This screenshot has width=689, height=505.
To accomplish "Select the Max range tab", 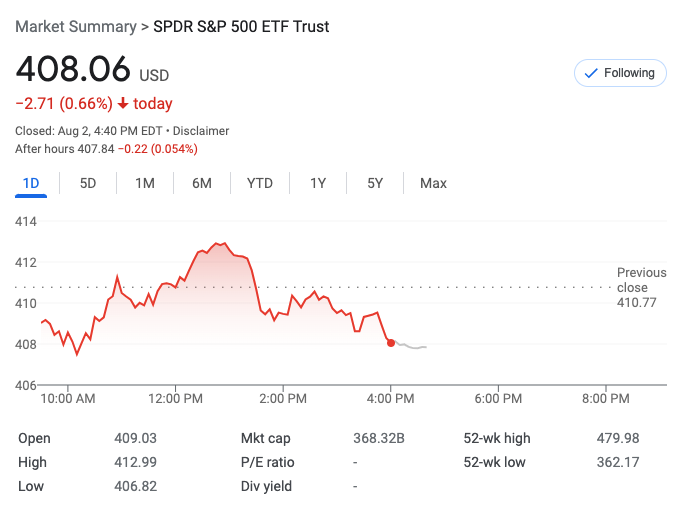I will 433,183.
